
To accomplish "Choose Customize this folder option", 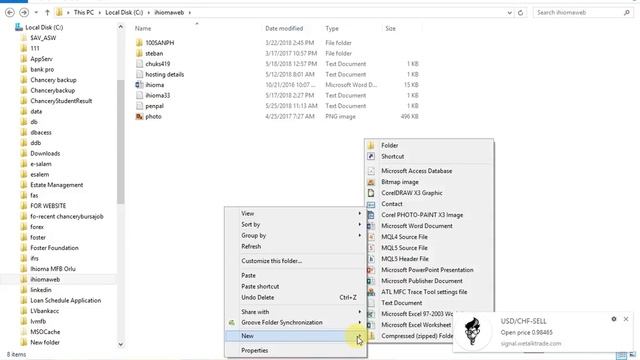I will 296,261.
